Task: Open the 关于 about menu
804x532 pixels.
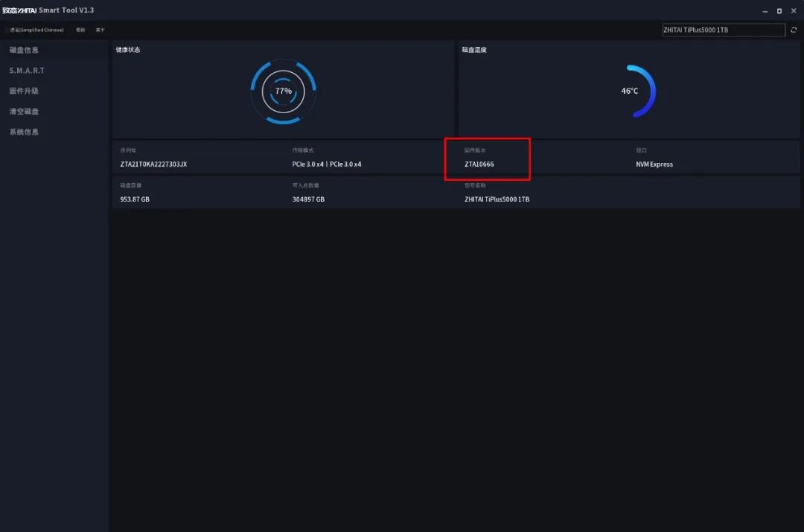Action: click(100, 31)
